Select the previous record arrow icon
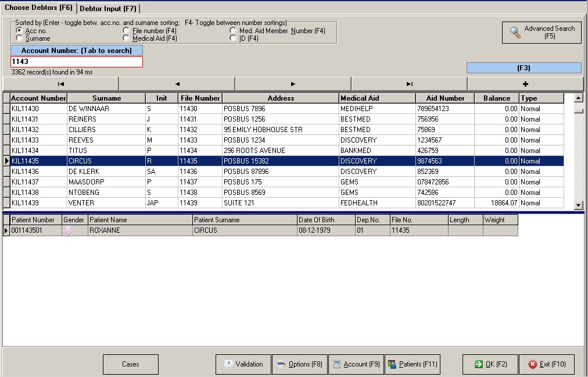 click(x=177, y=84)
